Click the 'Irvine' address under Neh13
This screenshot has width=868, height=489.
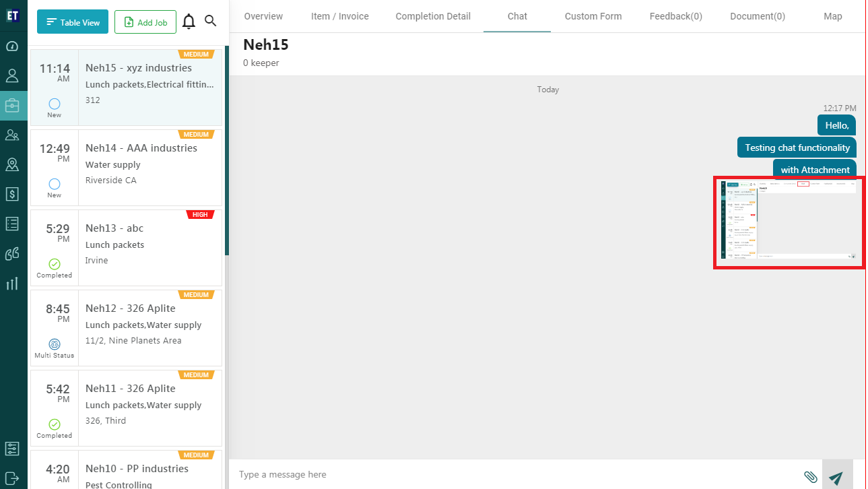click(x=97, y=261)
